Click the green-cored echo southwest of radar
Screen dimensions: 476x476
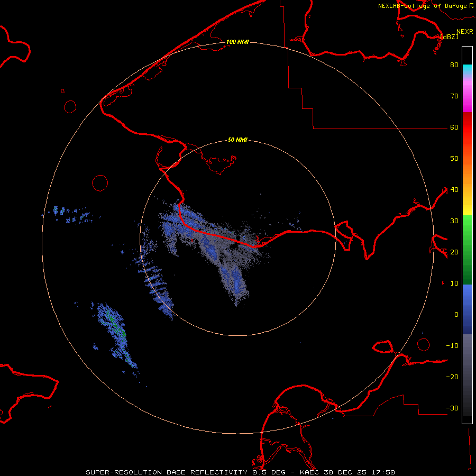coord(116,335)
